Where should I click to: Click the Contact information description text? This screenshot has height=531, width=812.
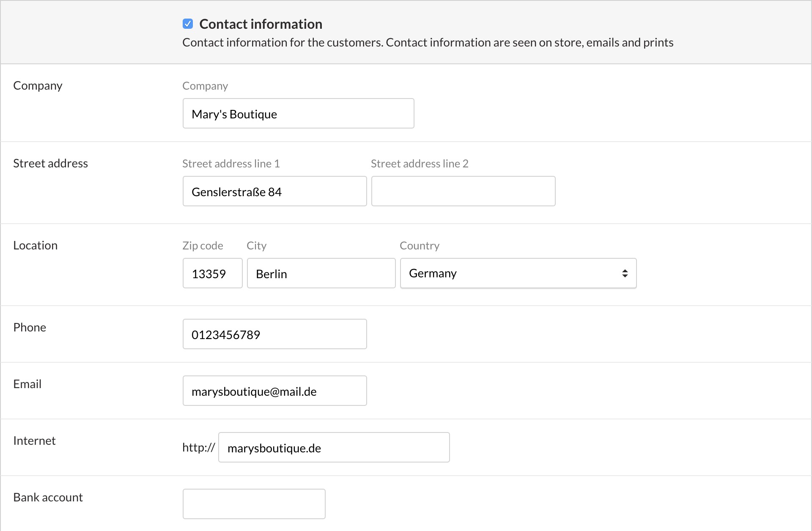pyautogui.click(x=428, y=43)
